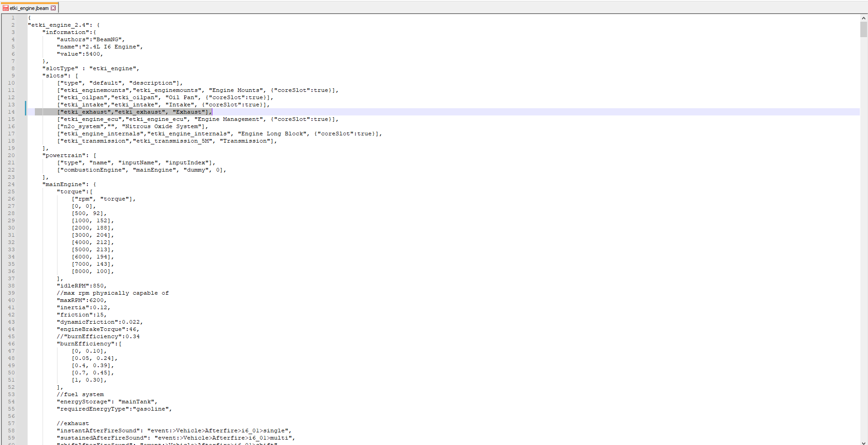This screenshot has width=868, height=445.
Task: Click the "value":5400 line
Action: point(80,54)
